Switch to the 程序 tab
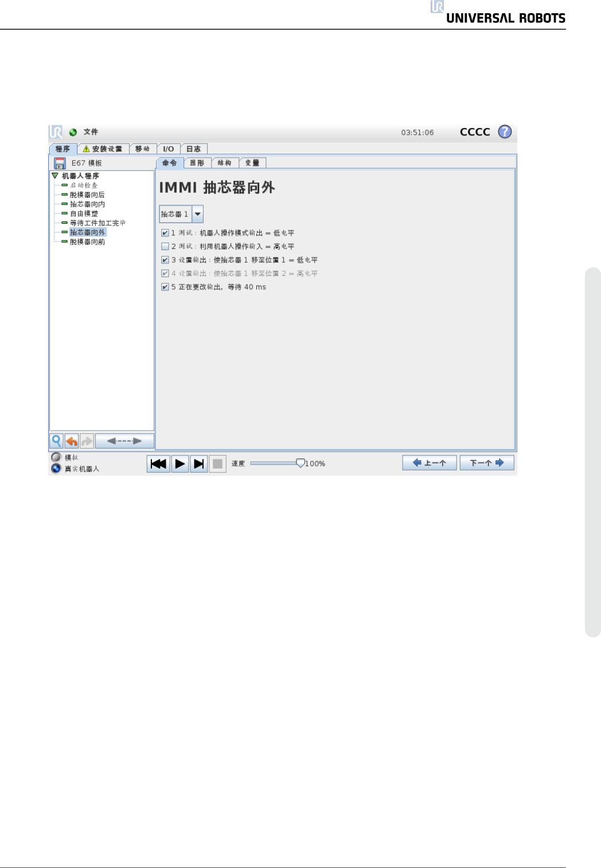 pyautogui.click(x=63, y=149)
